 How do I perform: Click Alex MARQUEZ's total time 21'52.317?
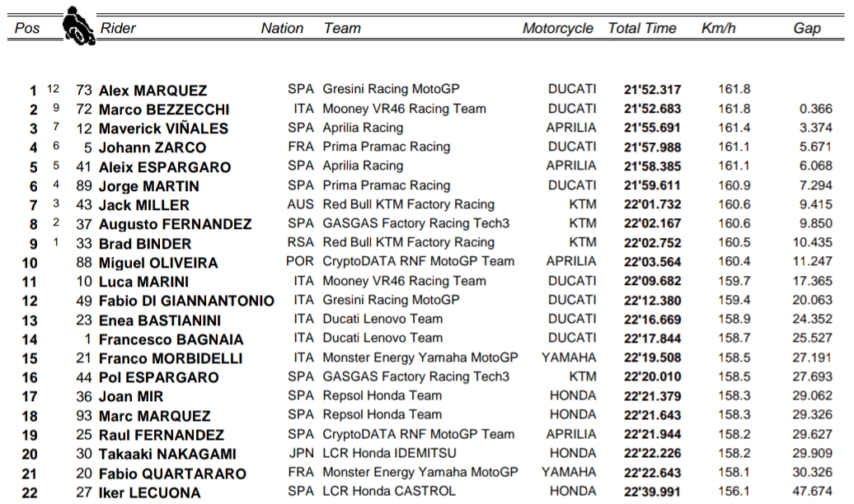coord(650,90)
